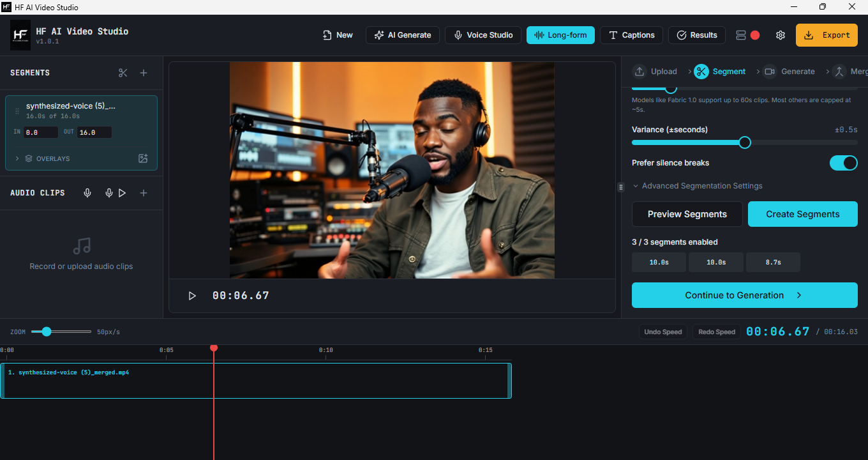This screenshot has height=460, width=868.
Task: Click the Generate step camera icon
Action: [x=770, y=72]
